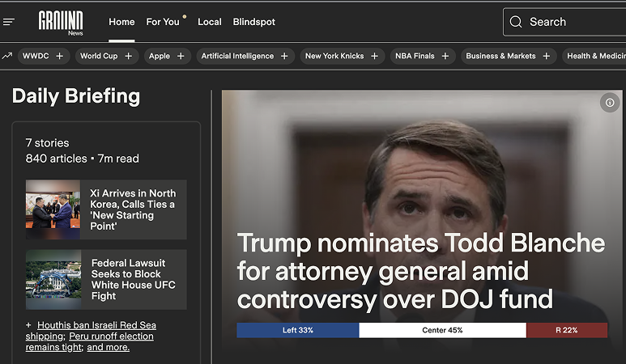This screenshot has width=626, height=364.
Task: Add WWDC topic with plus icon
Action: point(59,56)
